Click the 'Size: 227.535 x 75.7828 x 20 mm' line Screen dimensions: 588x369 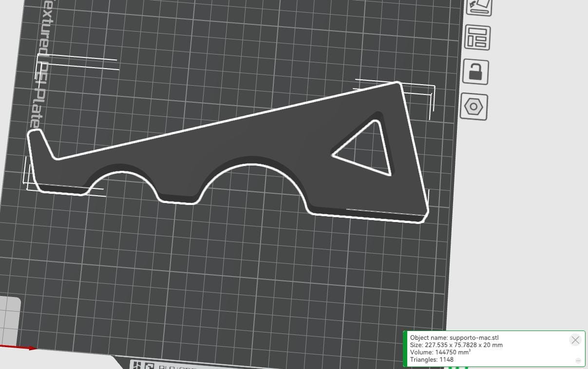coord(456,345)
